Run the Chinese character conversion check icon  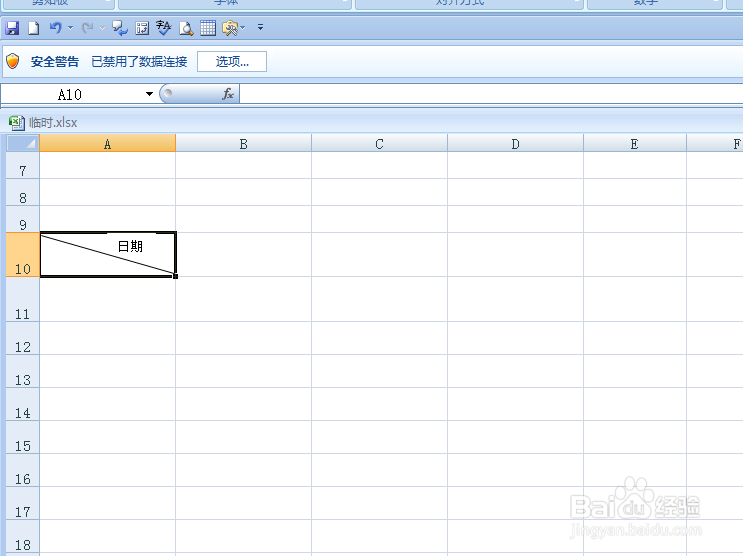(163, 28)
